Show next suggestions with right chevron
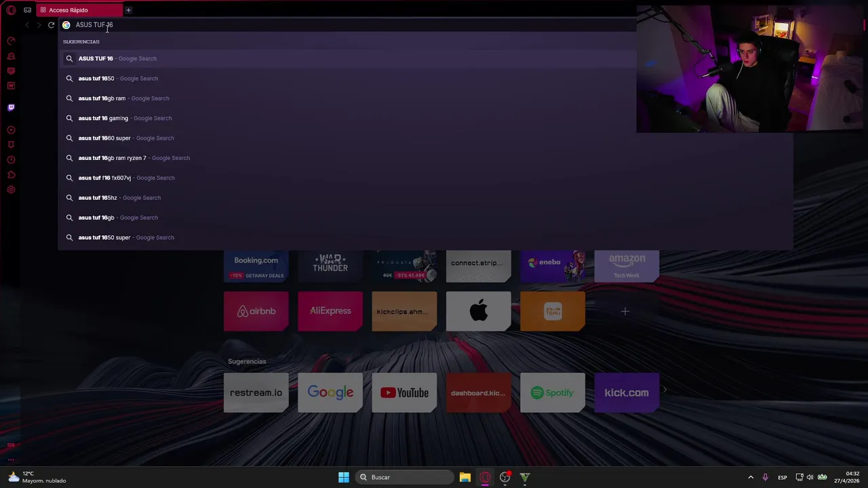 [x=665, y=390]
